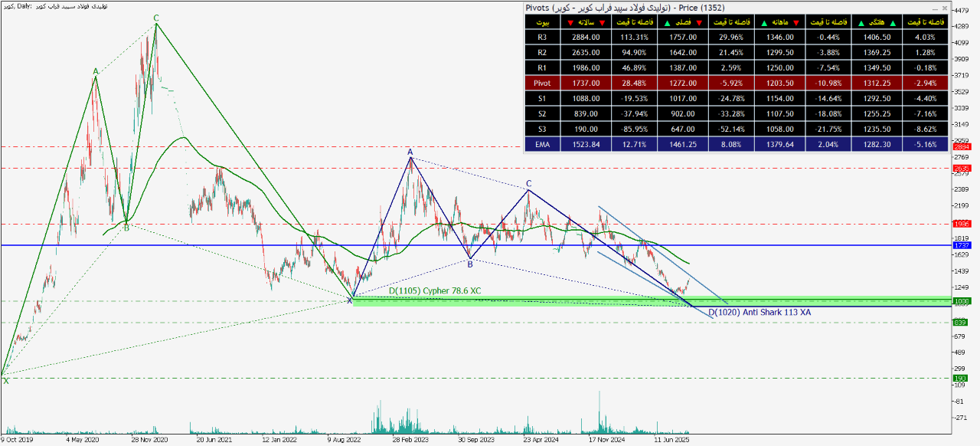
Task: Click the red arrow right of فصلی header
Action: (x=698, y=22)
